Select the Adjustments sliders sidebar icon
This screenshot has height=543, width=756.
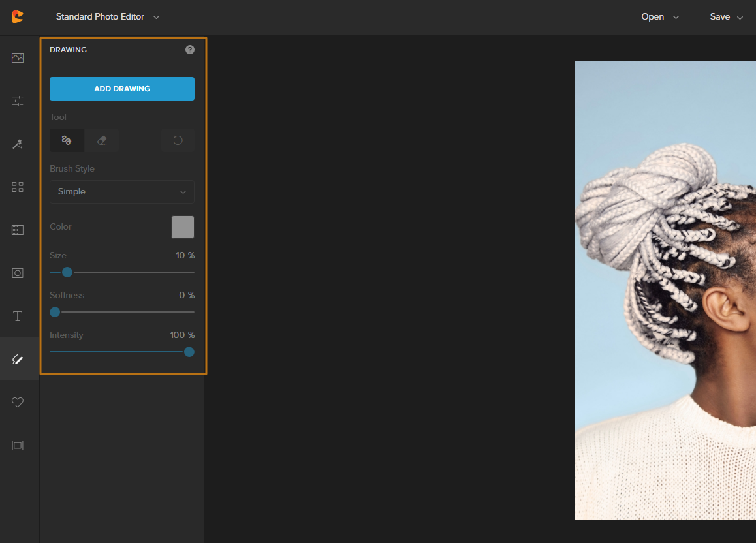(18, 101)
